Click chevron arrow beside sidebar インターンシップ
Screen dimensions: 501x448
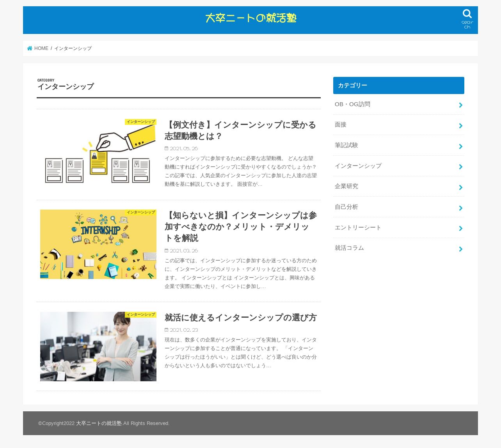461,167
